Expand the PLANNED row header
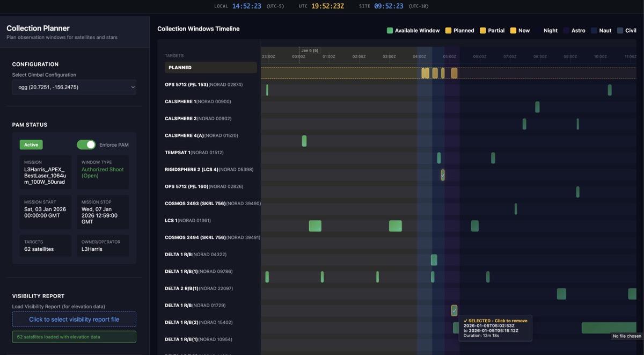The image size is (644, 355). pos(211,67)
